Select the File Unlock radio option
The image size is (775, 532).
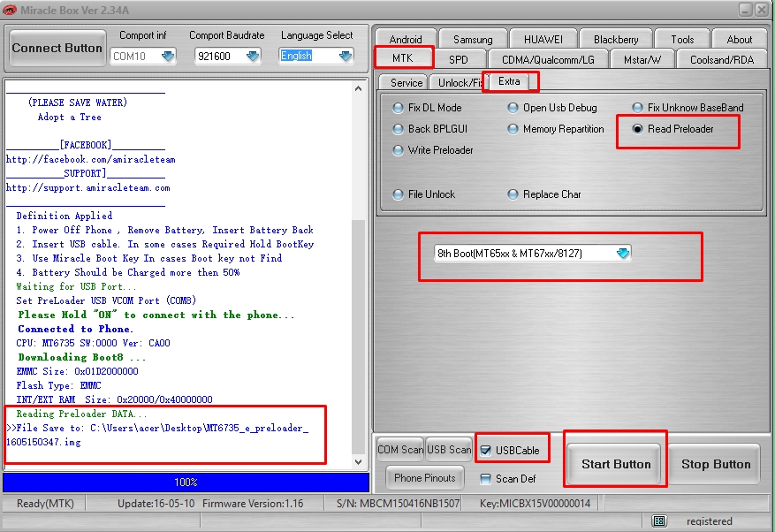point(424,194)
